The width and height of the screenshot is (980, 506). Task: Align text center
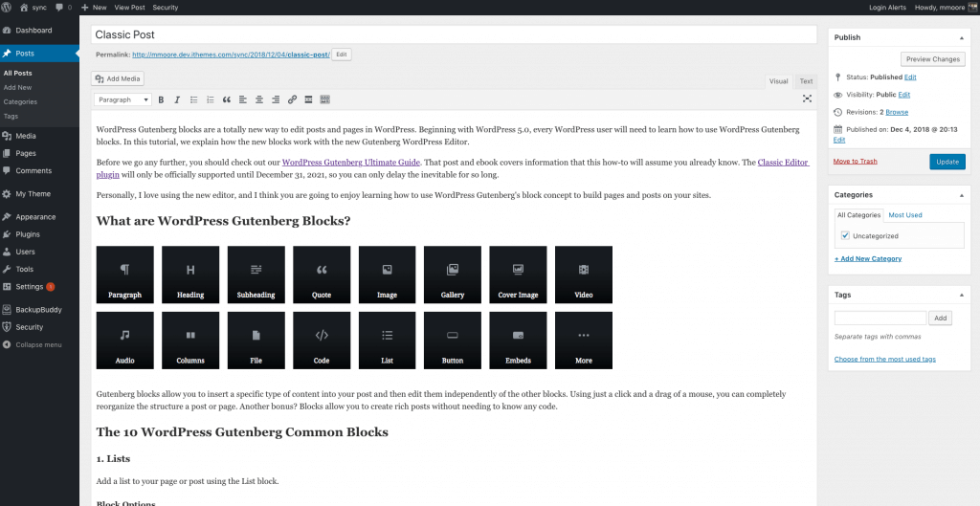[258, 99]
